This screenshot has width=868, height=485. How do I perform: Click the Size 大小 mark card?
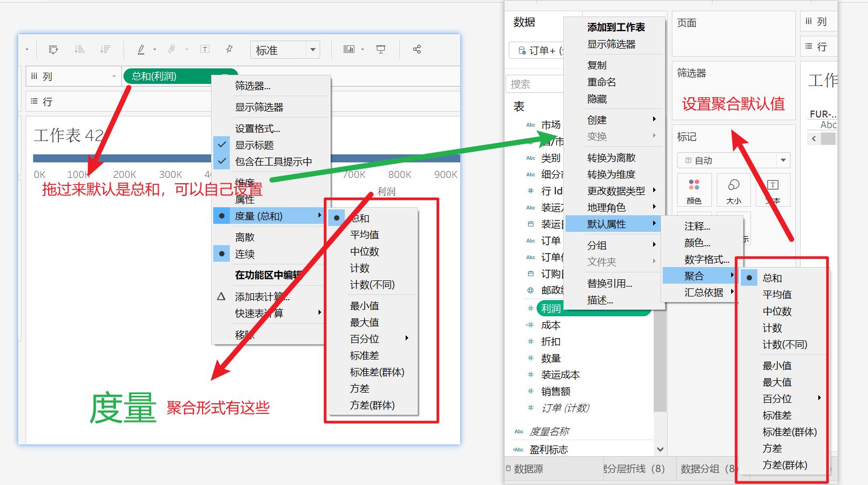[x=733, y=190]
